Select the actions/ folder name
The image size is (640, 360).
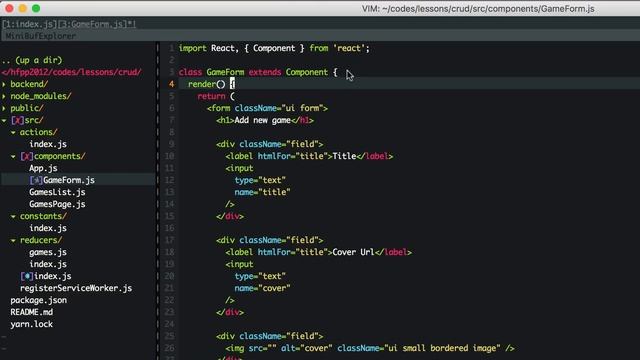point(38,132)
